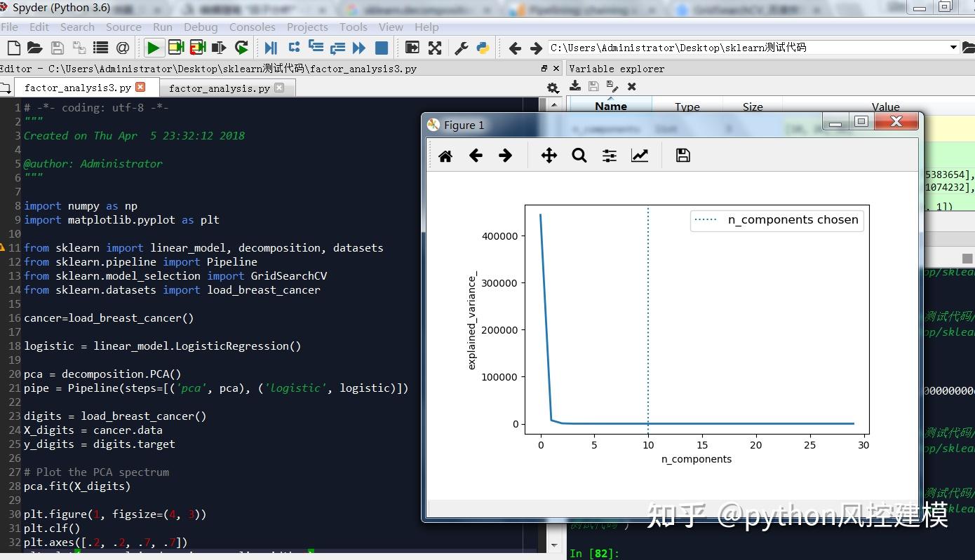Open the Debug menu
This screenshot has width=975, height=560.
[201, 27]
